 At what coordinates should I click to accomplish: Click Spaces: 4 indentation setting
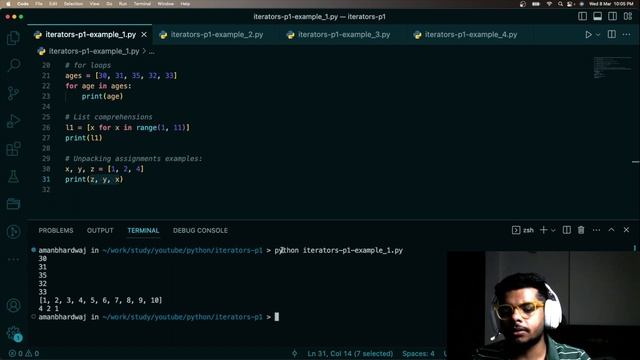(x=418, y=353)
